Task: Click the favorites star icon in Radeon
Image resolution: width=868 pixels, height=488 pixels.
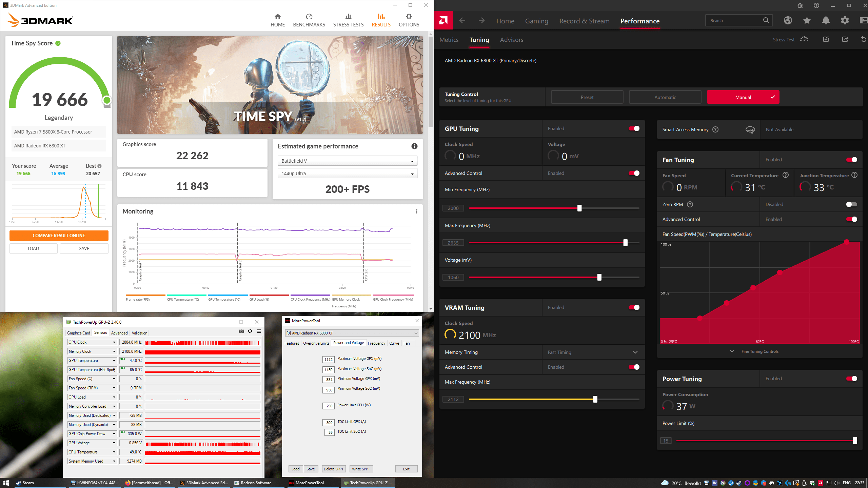Action: [x=807, y=21]
